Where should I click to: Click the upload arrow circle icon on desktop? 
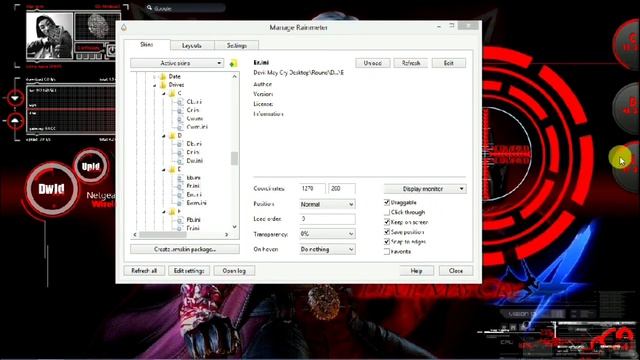coord(15,121)
